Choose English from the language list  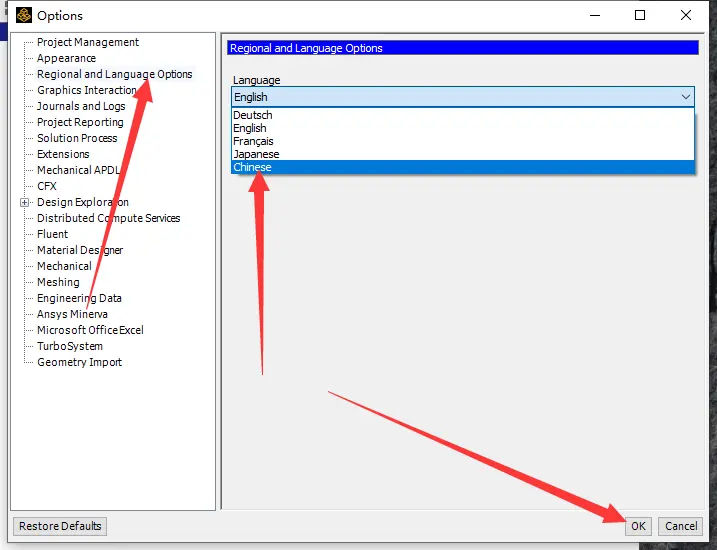click(463, 128)
